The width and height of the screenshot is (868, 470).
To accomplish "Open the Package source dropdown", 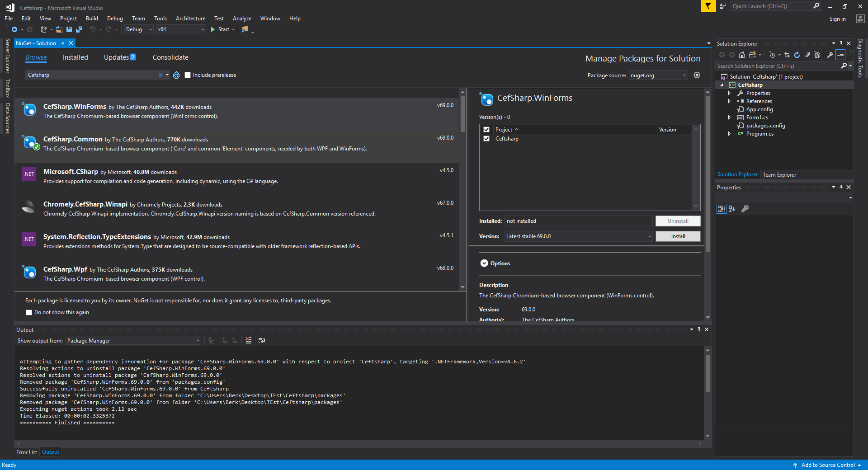I will (658, 75).
